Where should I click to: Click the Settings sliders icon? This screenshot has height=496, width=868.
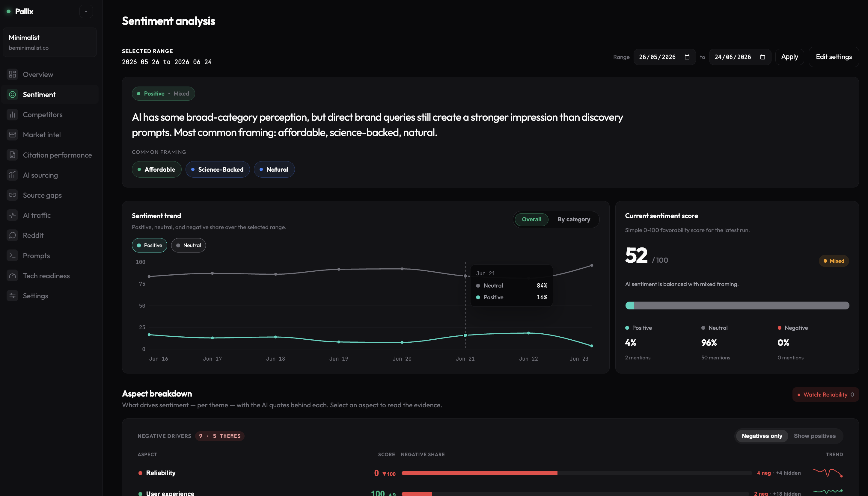tap(12, 296)
